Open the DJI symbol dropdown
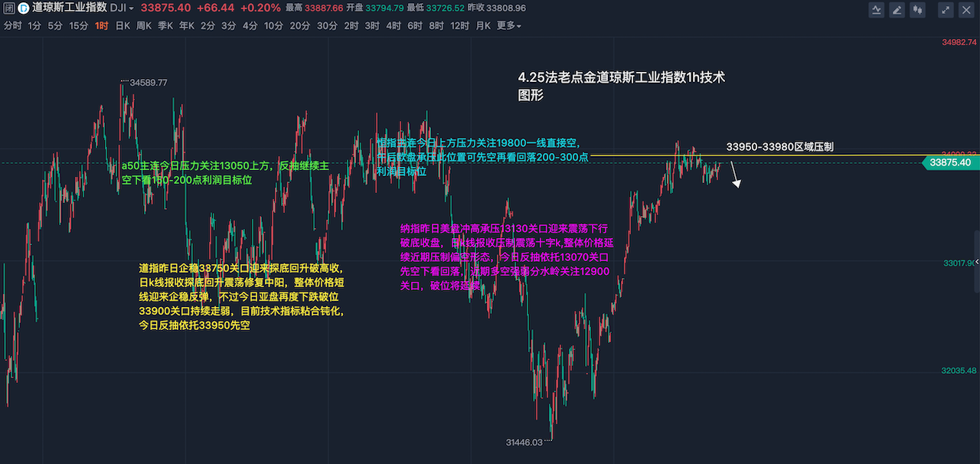This screenshot has width=980, height=464. click(122, 8)
